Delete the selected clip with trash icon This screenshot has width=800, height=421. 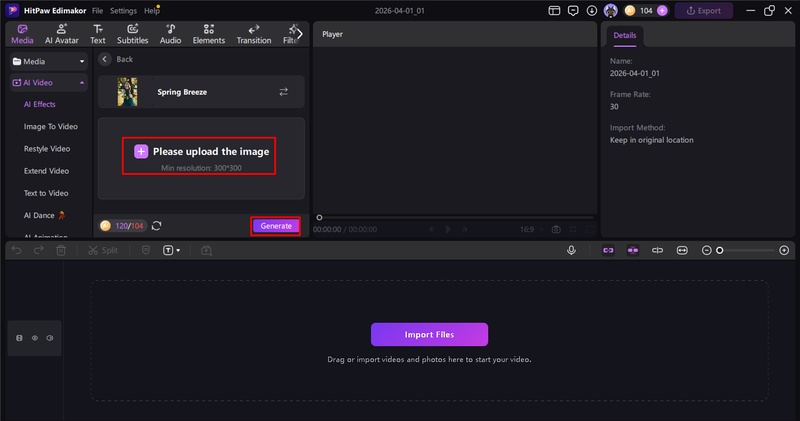pos(61,250)
